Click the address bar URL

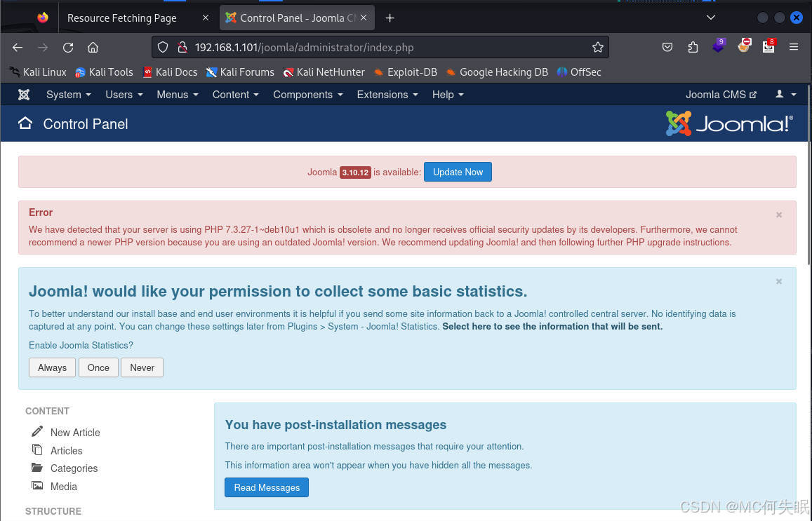pos(304,48)
